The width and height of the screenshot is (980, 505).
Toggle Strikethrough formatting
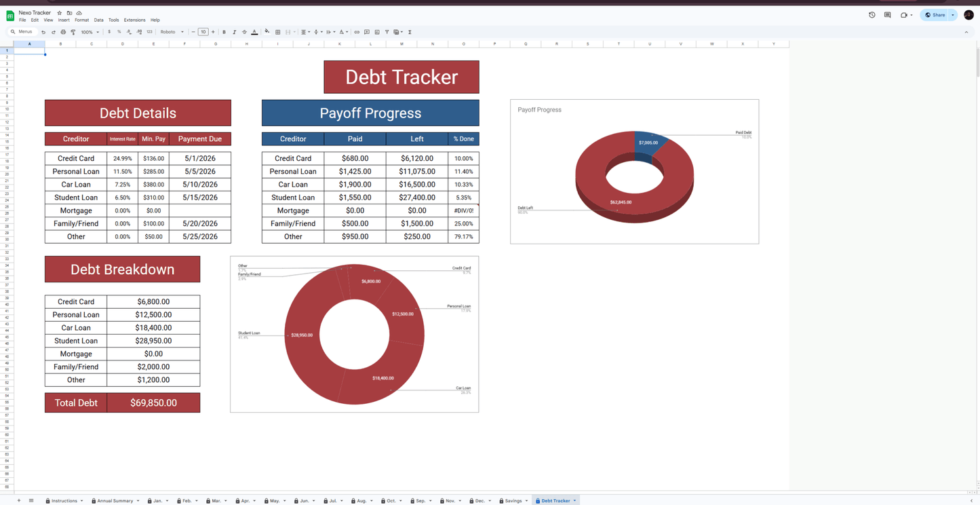click(x=244, y=32)
